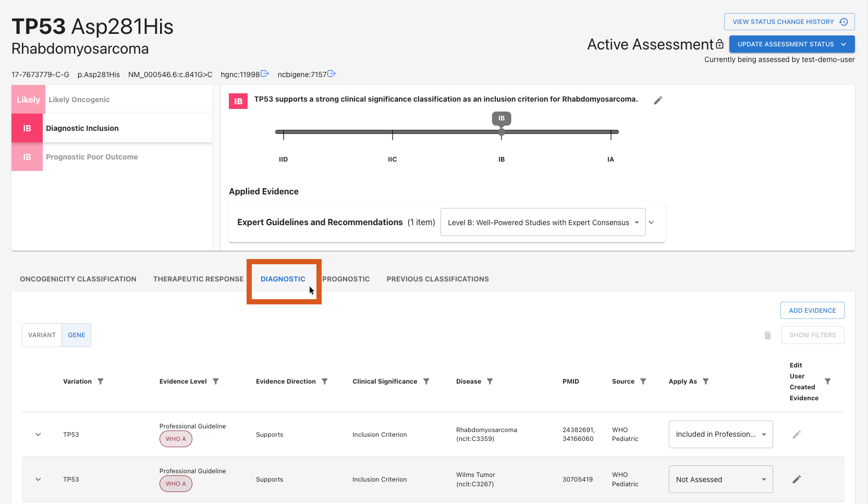Open the hgnc:11998 external link icon
This screenshot has width=868, height=504.
[x=265, y=74]
